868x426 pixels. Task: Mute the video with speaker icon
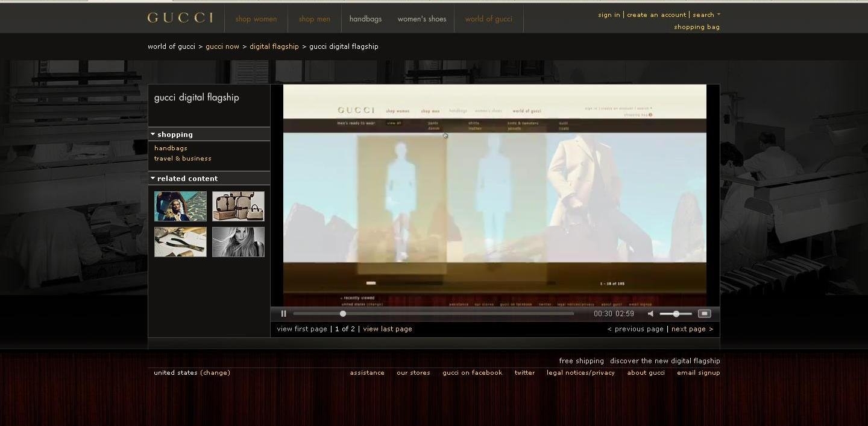click(650, 314)
